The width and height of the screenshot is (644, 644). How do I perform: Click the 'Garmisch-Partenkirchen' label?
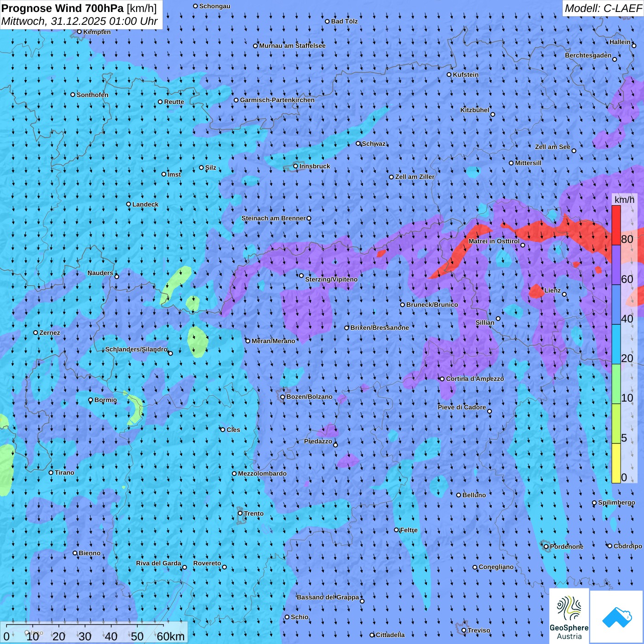tap(277, 100)
